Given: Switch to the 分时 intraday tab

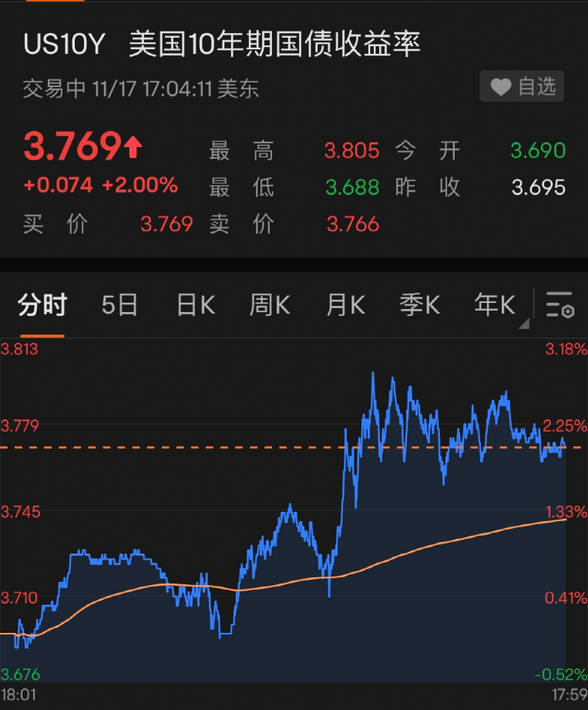Looking at the screenshot, I should click(x=42, y=305).
